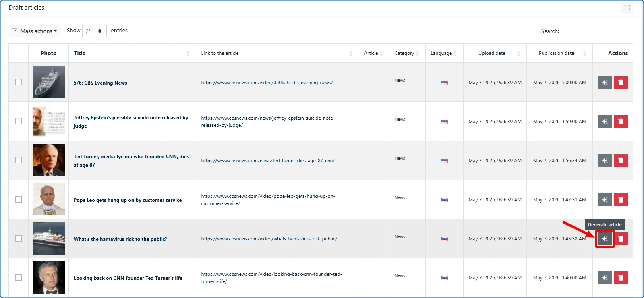This screenshot has width=644, height=298.
Task: Focus the Search input field
Action: (597, 31)
